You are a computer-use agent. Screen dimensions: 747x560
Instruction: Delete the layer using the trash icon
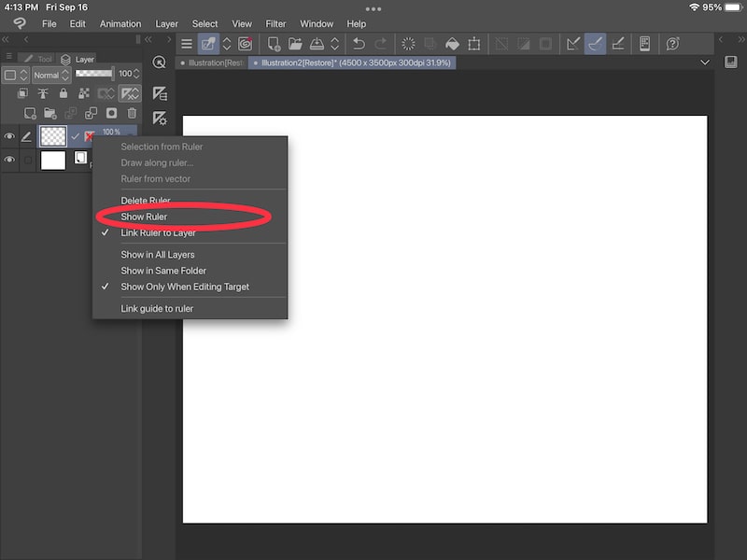pyautogui.click(x=132, y=113)
